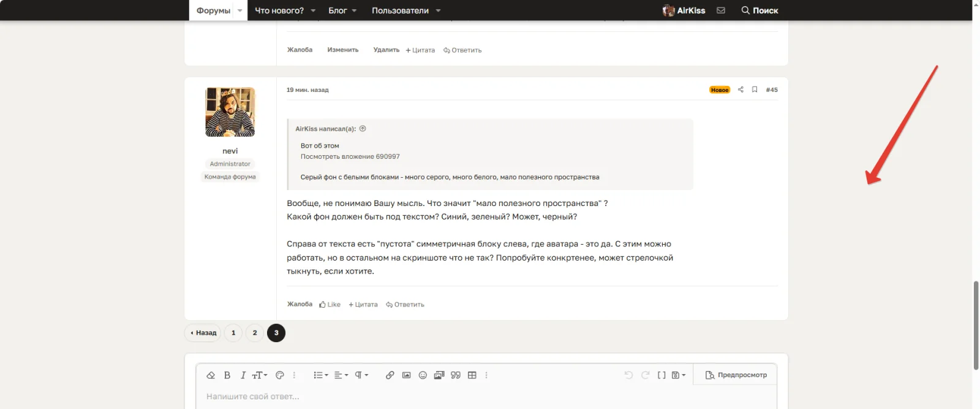Select current page 3 button

pyautogui.click(x=276, y=333)
